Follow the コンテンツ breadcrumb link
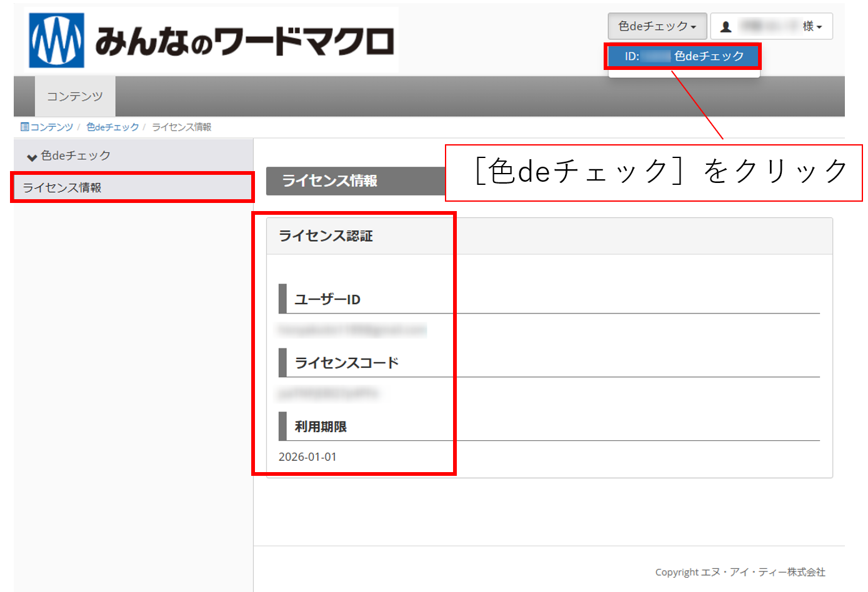The image size is (868, 592). pos(51,127)
